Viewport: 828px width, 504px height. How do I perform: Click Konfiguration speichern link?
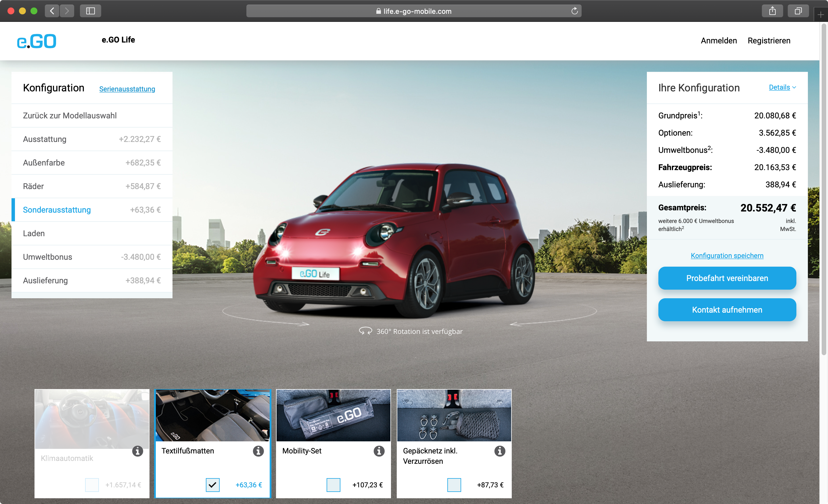[727, 255]
